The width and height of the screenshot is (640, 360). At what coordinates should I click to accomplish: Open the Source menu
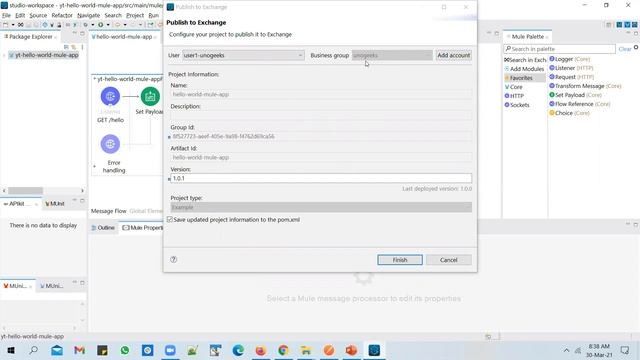(38, 15)
